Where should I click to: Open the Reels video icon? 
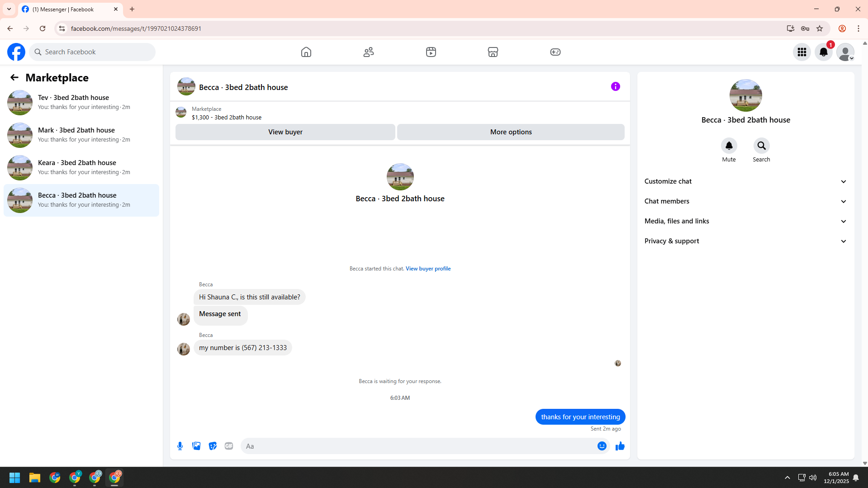(431, 52)
